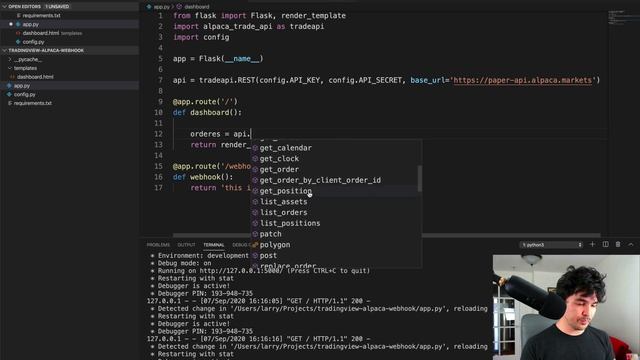Click 'def dashboard():' on line 10

click(x=207, y=113)
